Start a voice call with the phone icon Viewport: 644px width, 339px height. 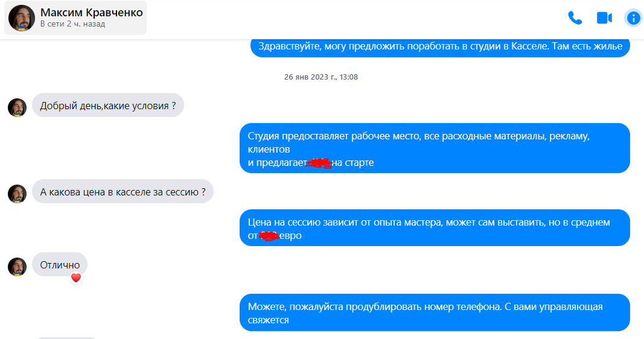(x=575, y=18)
